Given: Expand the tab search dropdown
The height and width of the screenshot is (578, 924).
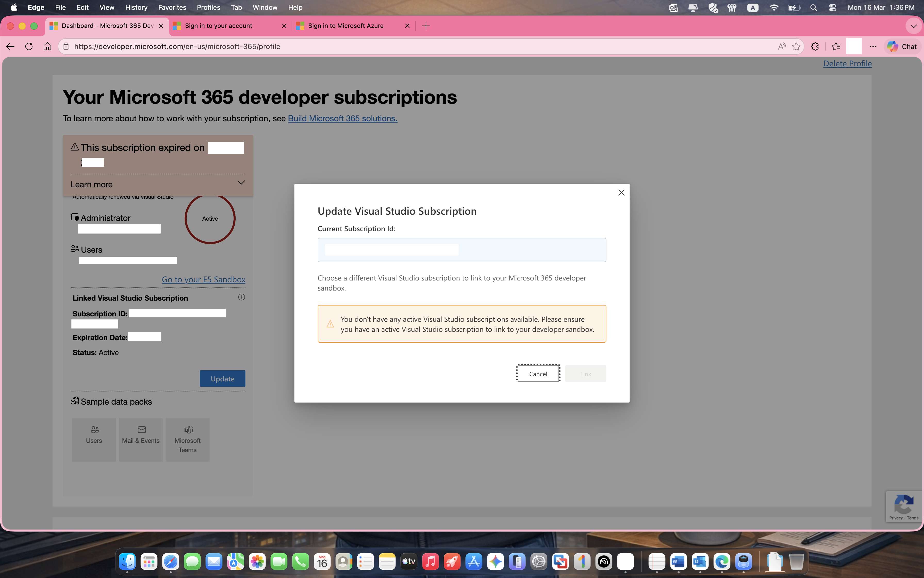Looking at the screenshot, I should coord(913,26).
